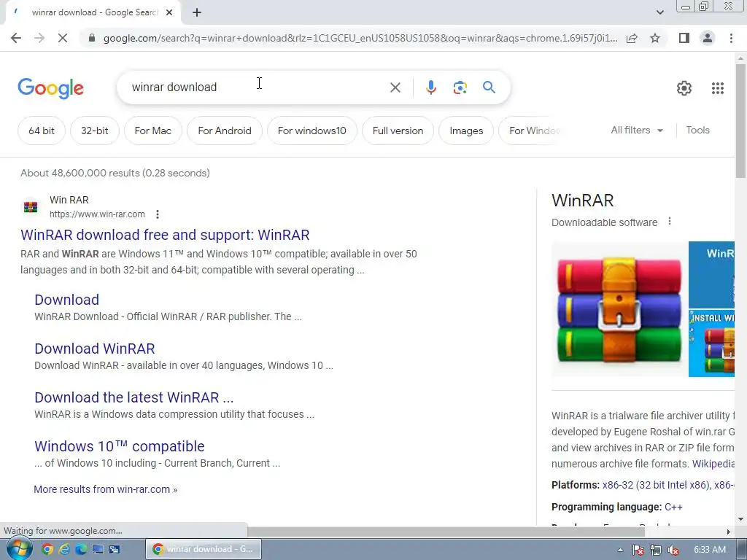This screenshot has width=747, height=560.
Task: Click the Action Center flag tray icon
Action: 638,550
